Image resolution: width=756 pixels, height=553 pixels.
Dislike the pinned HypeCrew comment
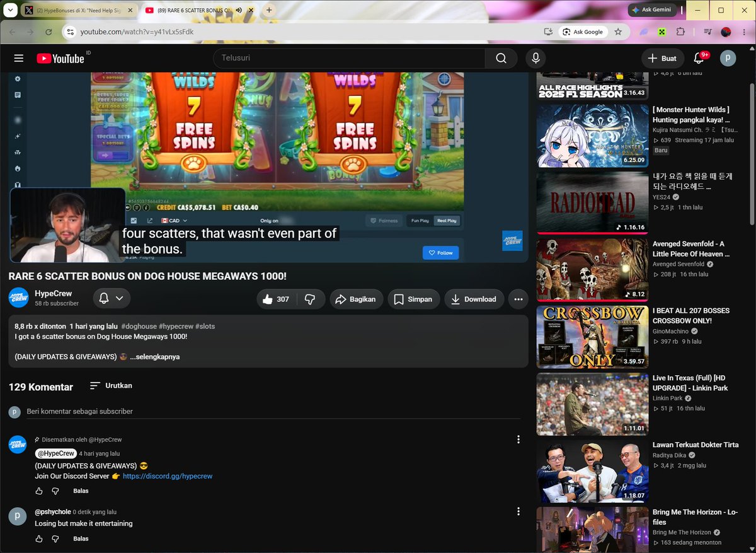[55, 491]
